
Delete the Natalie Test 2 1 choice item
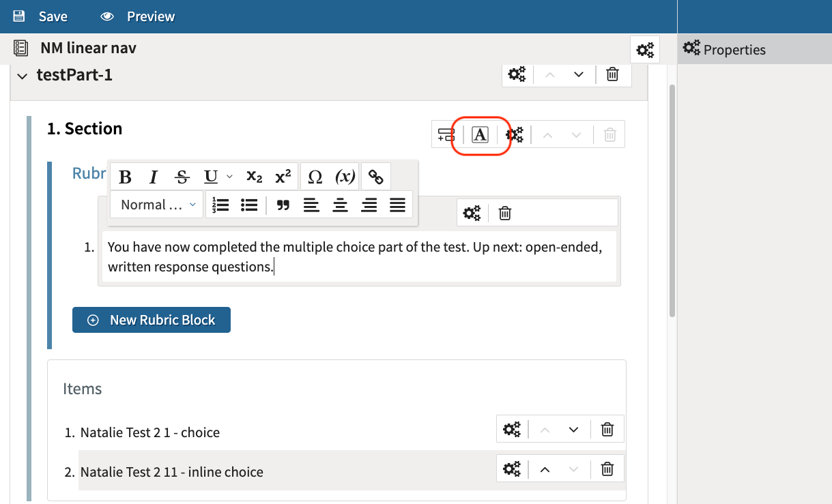point(607,429)
